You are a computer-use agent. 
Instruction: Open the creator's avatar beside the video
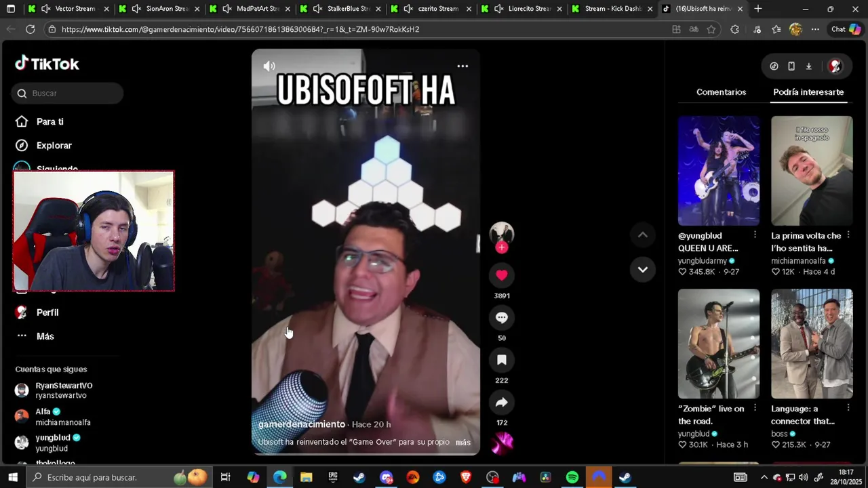(502, 233)
